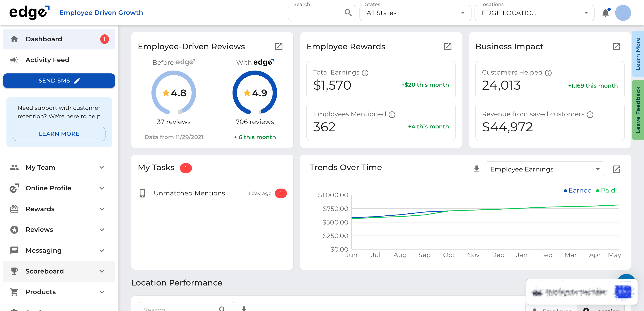Click the Products cart icon
This screenshot has height=311, width=644.
click(x=14, y=292)
